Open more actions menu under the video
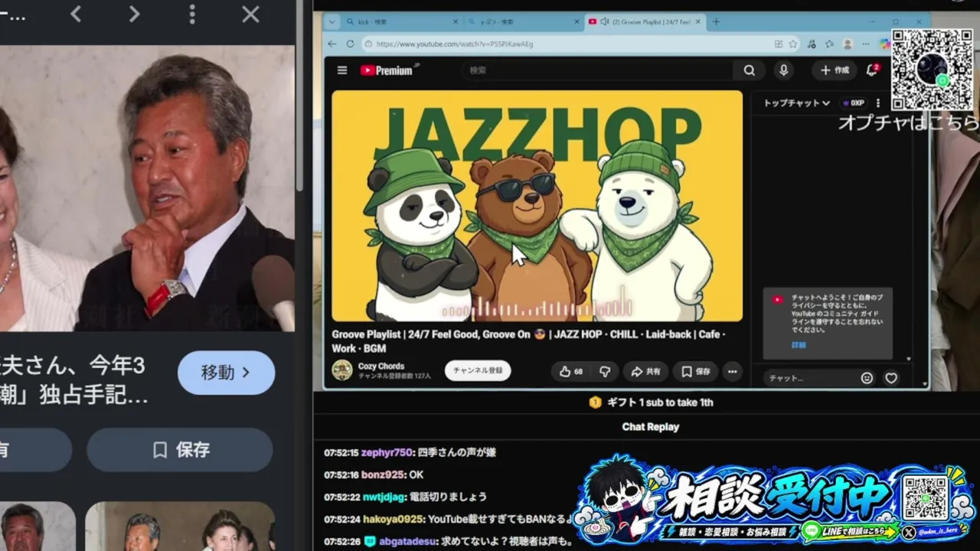 click(732, 371)
